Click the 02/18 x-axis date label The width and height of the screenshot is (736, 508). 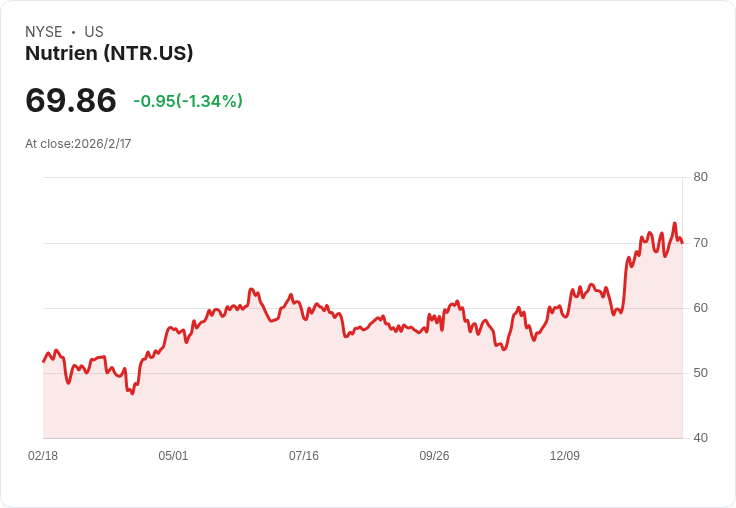(x=43, y=455)
